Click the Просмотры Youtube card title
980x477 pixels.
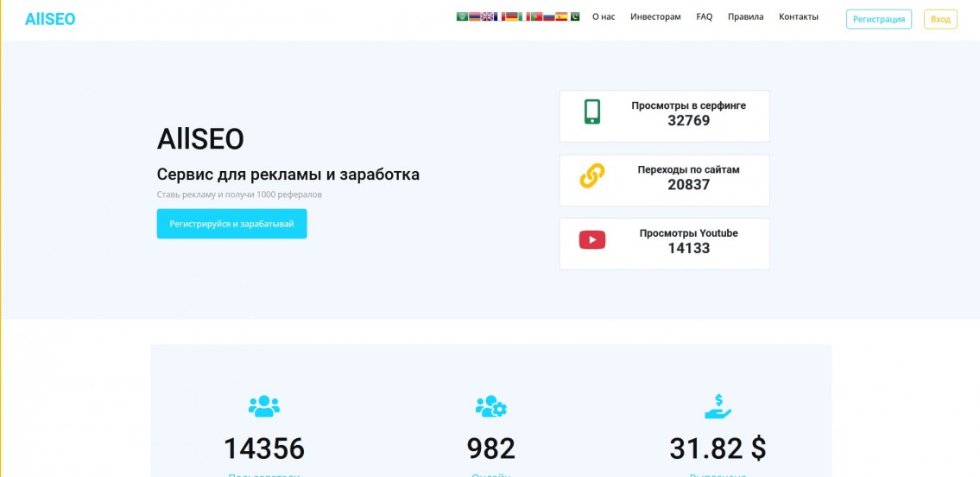(x=689, y=233)
